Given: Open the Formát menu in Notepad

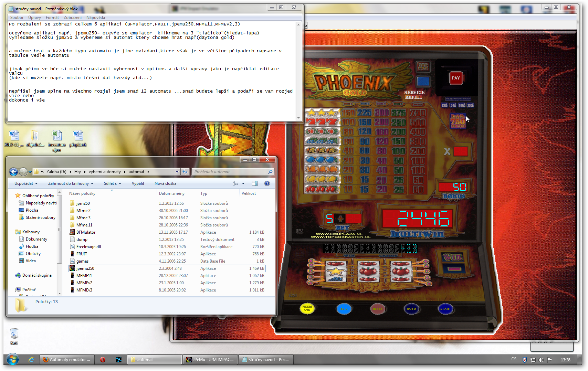Looking at the screenshot, I should click(x=52, y=18).
